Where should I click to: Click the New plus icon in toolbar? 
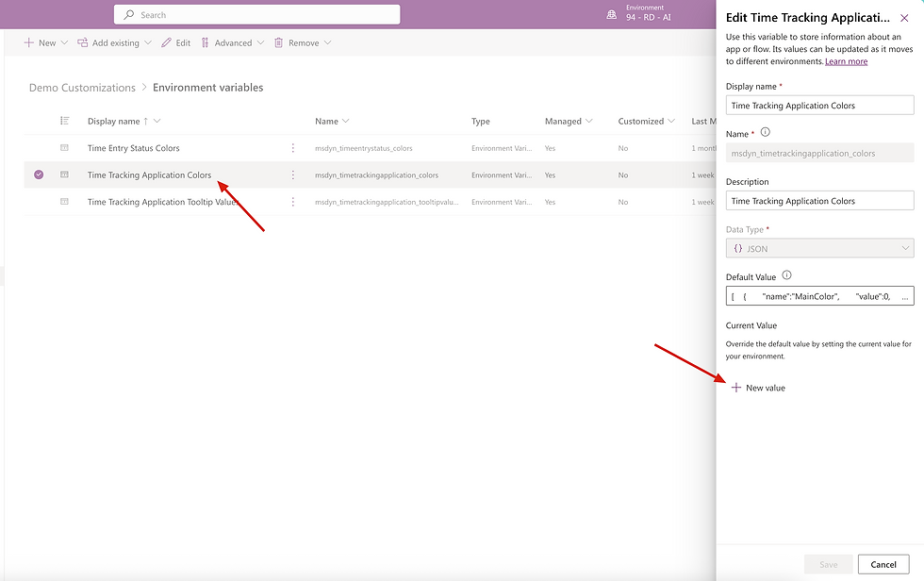pyautogui.click(x=28, y=42)
